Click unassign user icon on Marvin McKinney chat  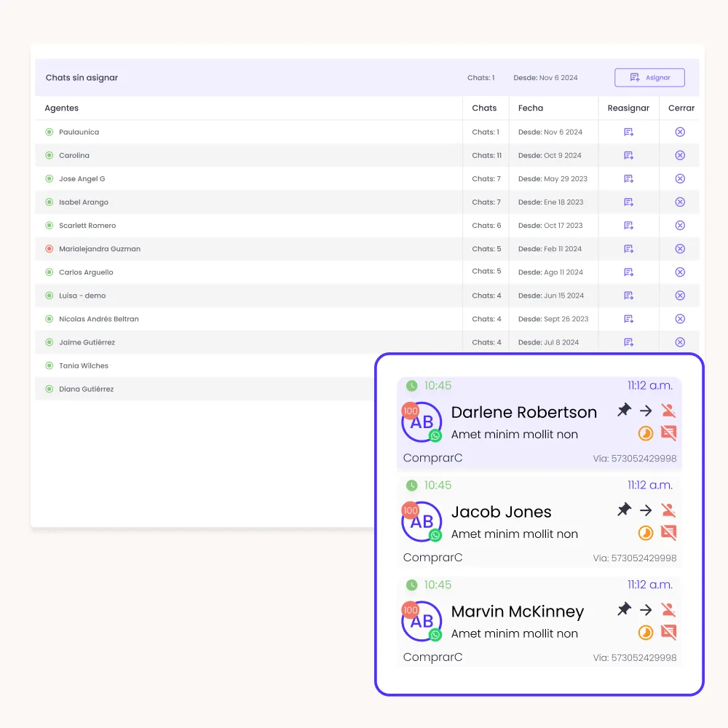668,610
